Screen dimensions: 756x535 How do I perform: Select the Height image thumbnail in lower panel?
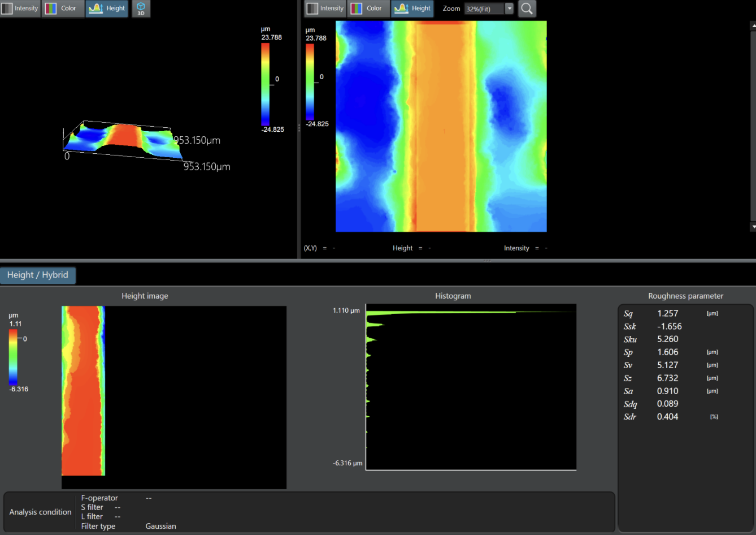(84, 390)
